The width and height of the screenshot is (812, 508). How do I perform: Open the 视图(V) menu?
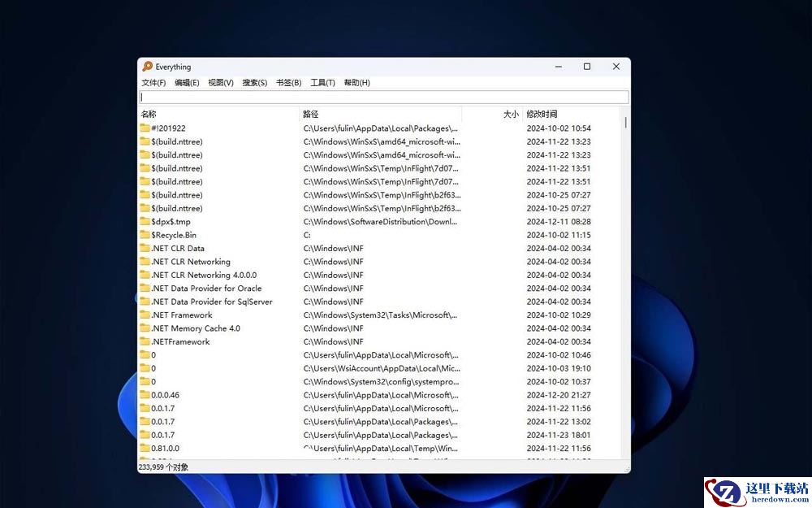coord(221,82)
